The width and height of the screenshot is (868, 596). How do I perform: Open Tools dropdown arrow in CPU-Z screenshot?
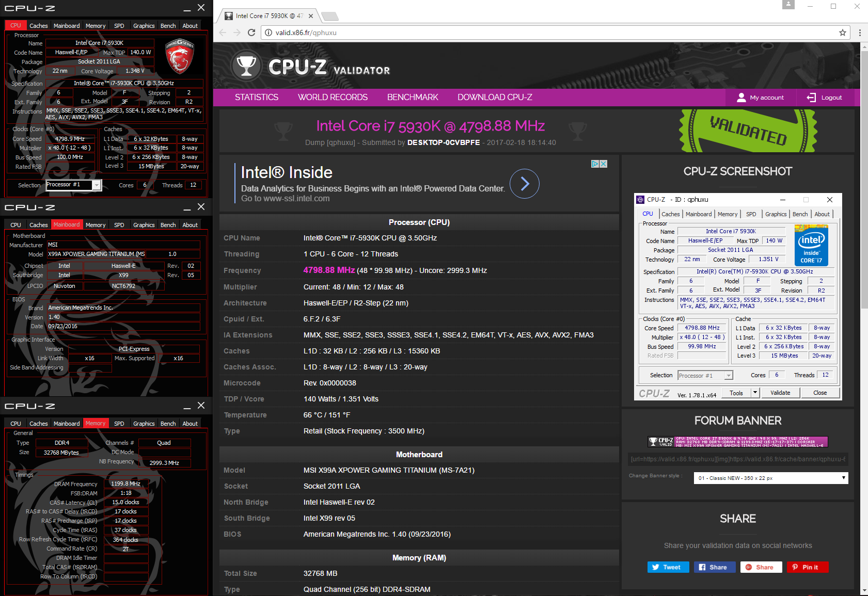coord(755,393)
